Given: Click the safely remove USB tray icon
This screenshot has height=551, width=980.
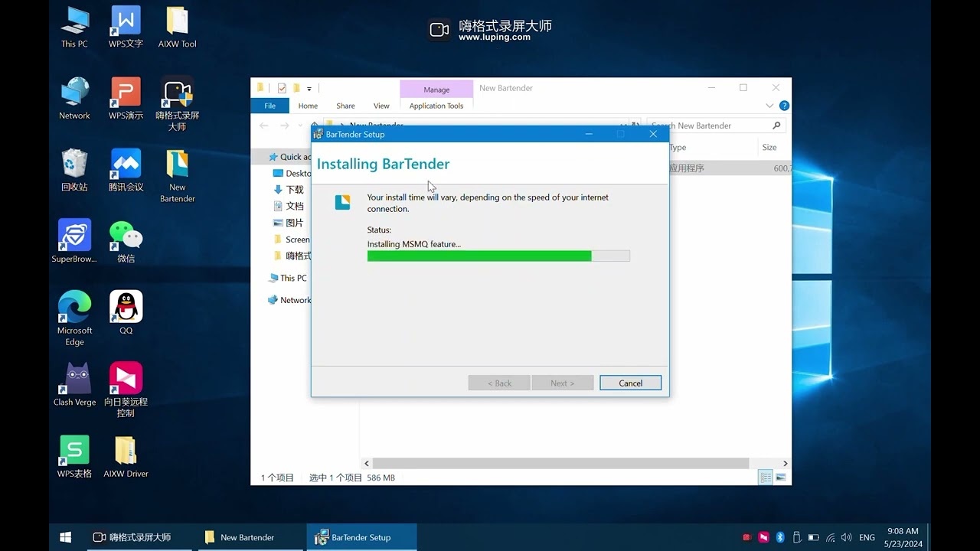Looking at the screenshot, I should (x=796, y=537).
